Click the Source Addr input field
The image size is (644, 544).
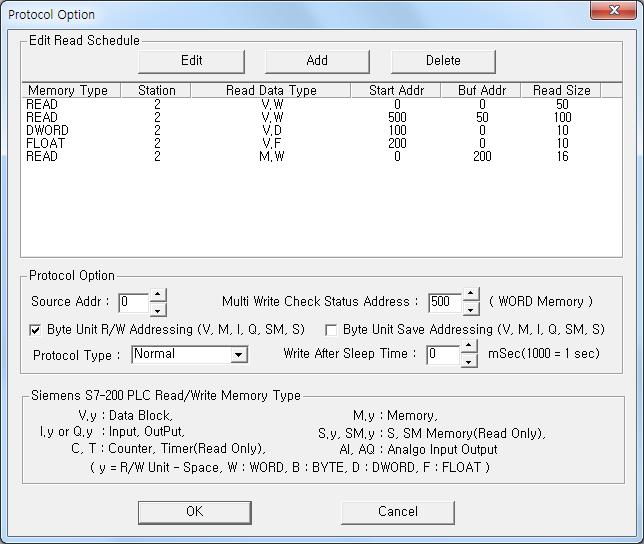(133, 302)
